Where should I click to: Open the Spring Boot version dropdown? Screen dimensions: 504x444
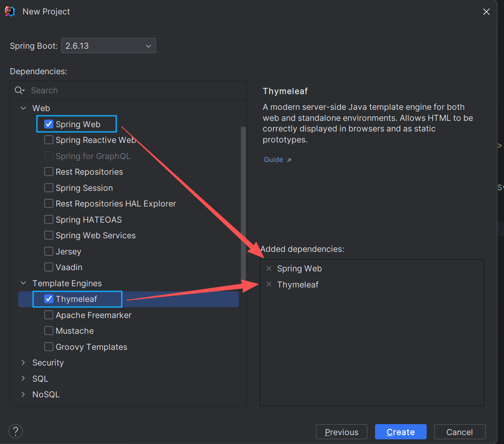point(109,46)
